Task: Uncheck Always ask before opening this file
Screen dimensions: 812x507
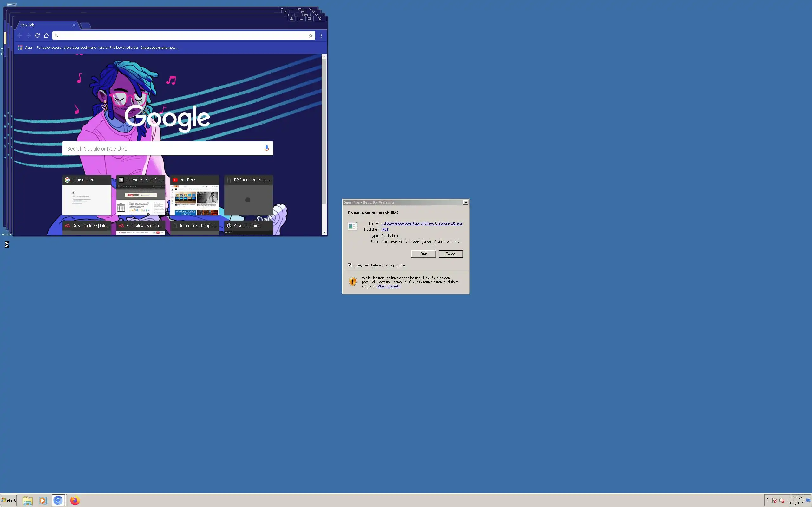Action: (x=350, y=265)
